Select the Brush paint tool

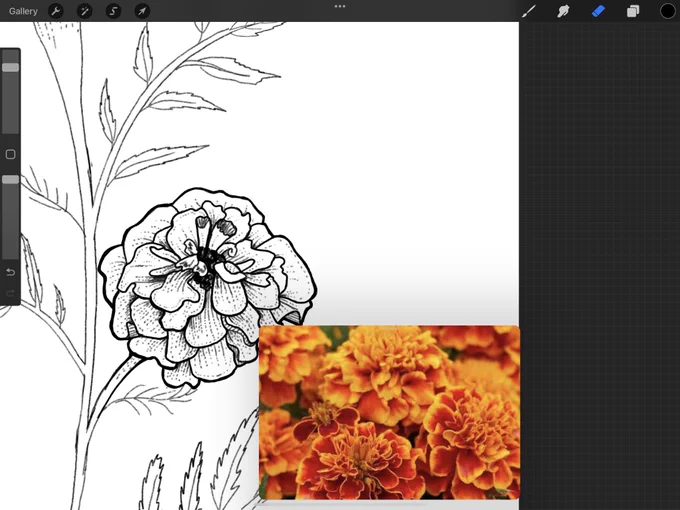[528, 11]
